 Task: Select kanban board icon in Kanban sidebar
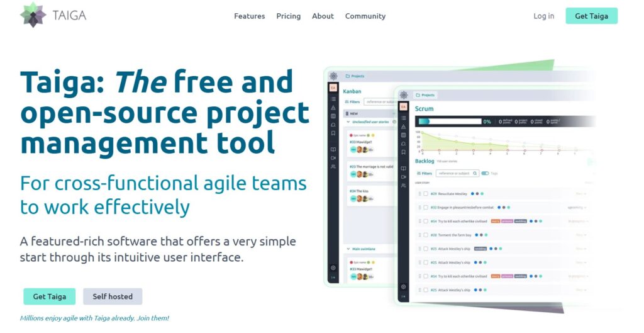click(333, 116)
